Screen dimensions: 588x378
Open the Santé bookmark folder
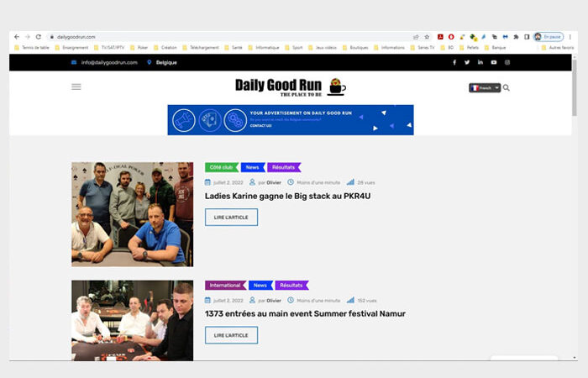click(234, 48)
